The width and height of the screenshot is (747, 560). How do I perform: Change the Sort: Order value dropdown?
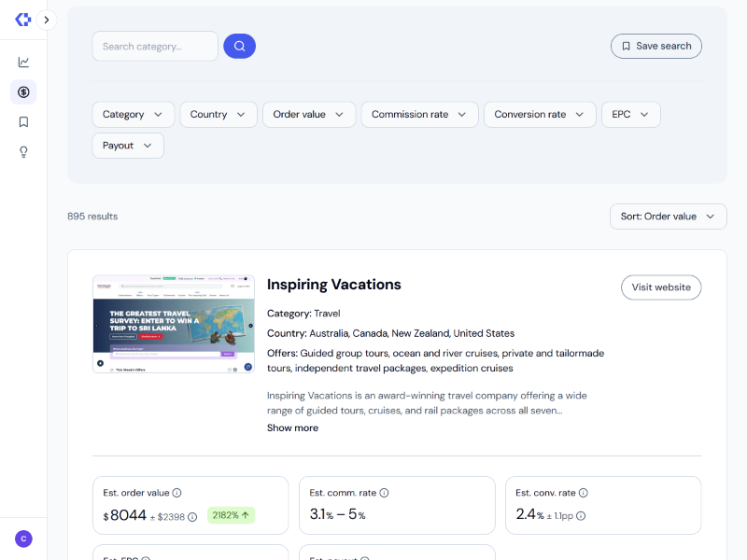tap(668, 217)
